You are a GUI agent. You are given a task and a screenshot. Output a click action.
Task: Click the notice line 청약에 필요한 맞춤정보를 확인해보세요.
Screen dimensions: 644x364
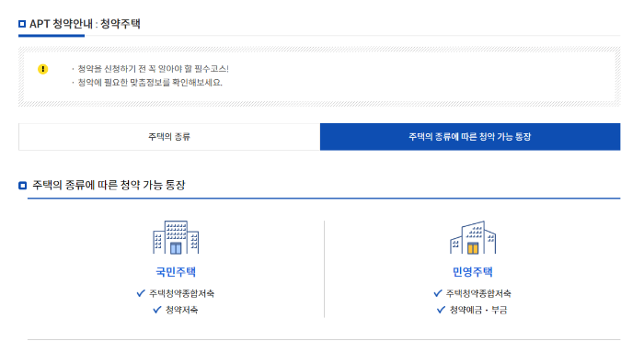pyautogui.click(x=150, y=83)
